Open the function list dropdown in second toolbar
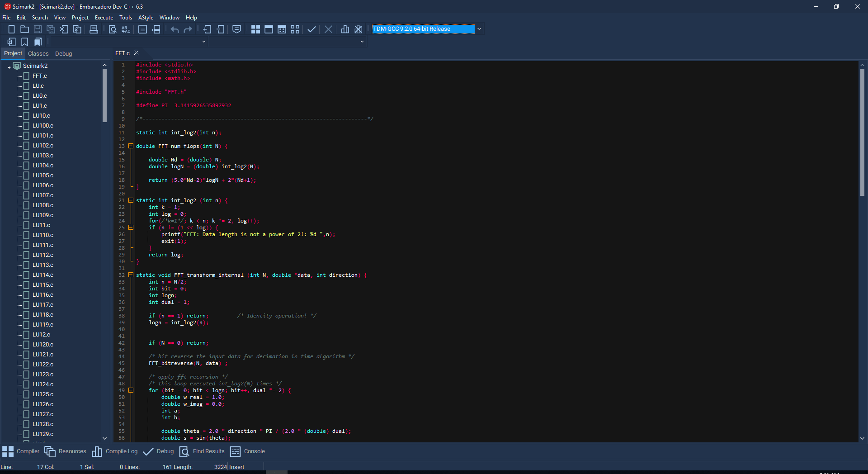This screenshot has width=868, height=474. pos(362,42)
